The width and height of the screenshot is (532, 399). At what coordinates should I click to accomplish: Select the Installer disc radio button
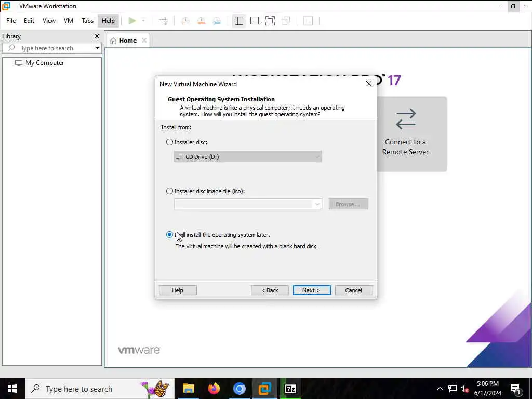(170, 142)
